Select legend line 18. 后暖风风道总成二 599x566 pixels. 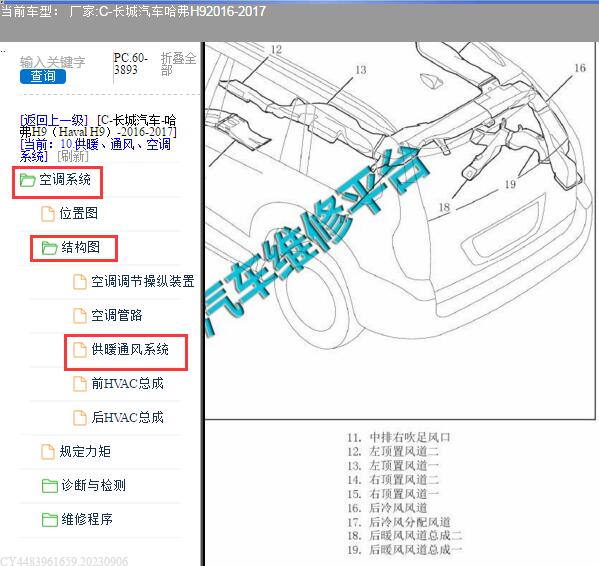[405, 536]
